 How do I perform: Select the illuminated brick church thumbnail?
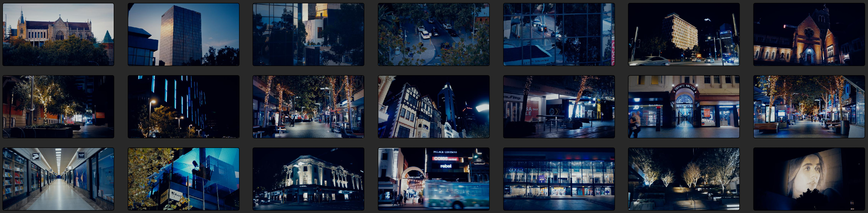click(809, 34)
